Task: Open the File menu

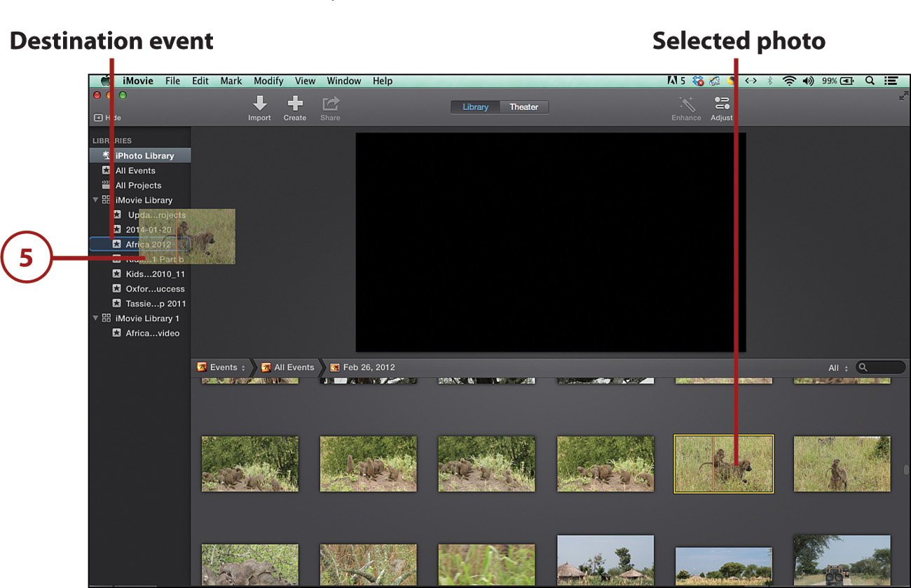Action: (173, 81)
